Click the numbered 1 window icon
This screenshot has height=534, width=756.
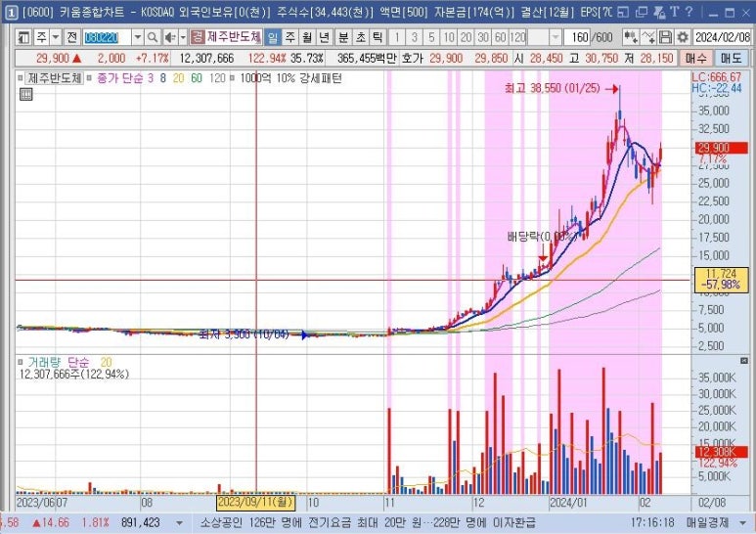click(x=11, y=13)
